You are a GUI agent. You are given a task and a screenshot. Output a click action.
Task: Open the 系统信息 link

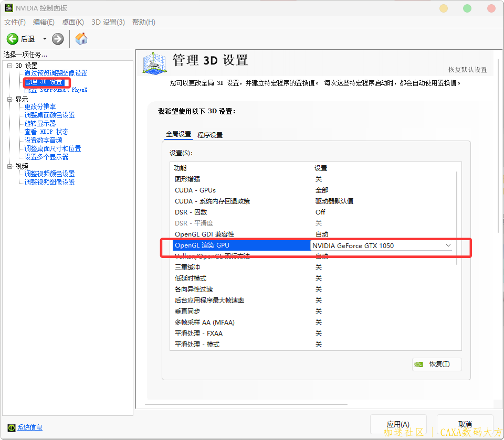click(30, 427)
